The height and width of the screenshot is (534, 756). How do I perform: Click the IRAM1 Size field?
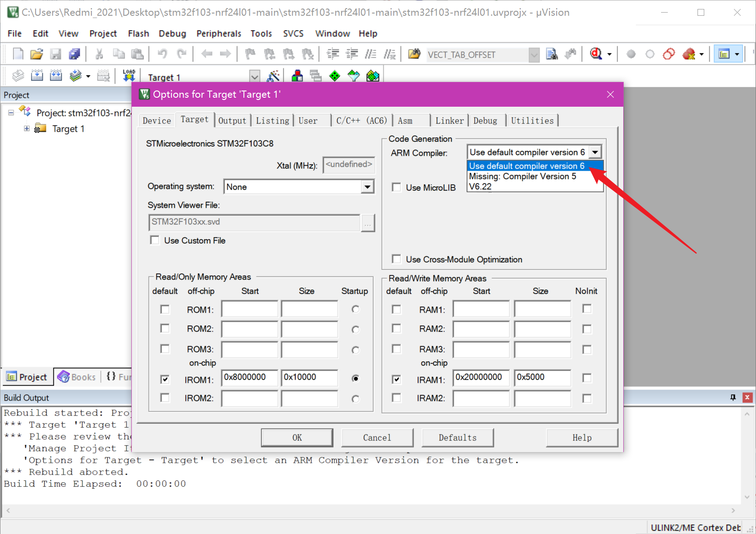tap(542, 378)
